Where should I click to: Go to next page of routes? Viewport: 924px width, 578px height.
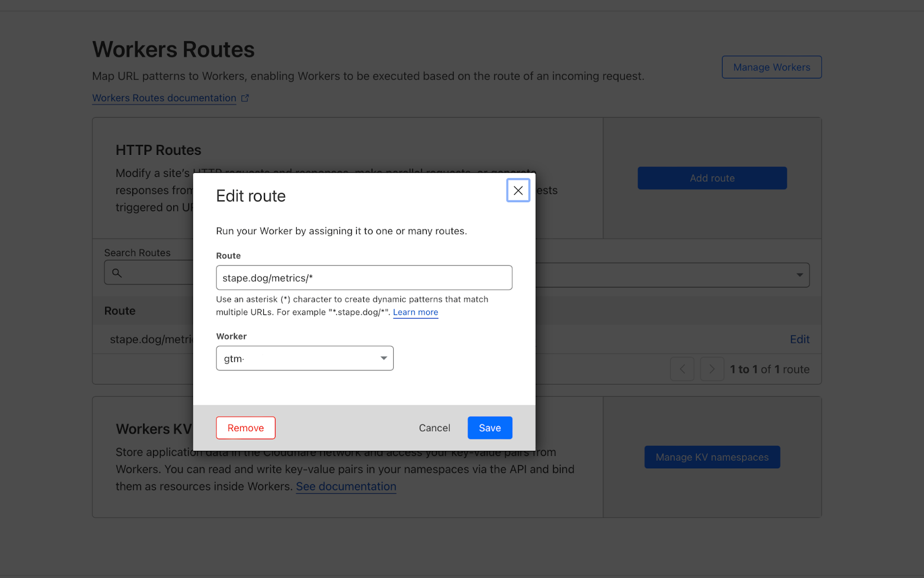tap(712, 369)
